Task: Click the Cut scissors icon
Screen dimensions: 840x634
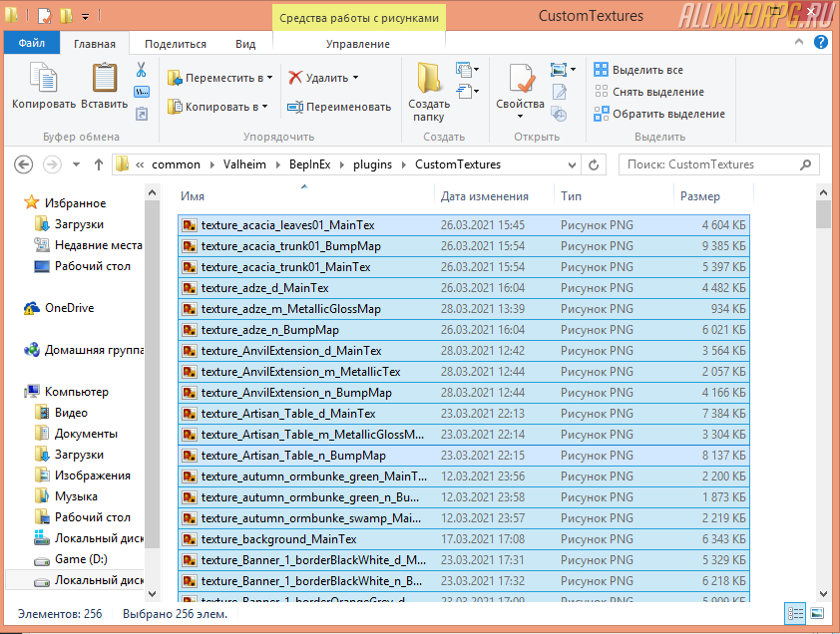Action: point(141,70)
